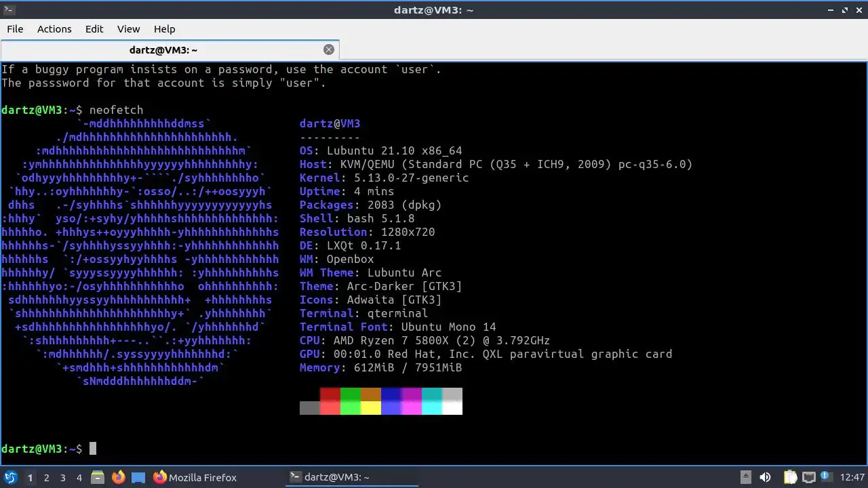Screen dimensions: 868x488
Task: Switch to virtual desktop 2
Action: [x=46, y=478]
